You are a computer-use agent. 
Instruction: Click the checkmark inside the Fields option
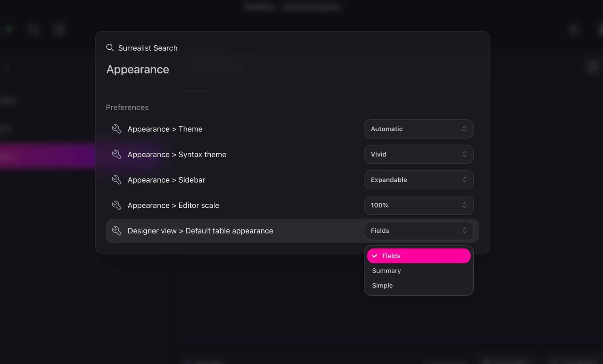click(375, 256)
